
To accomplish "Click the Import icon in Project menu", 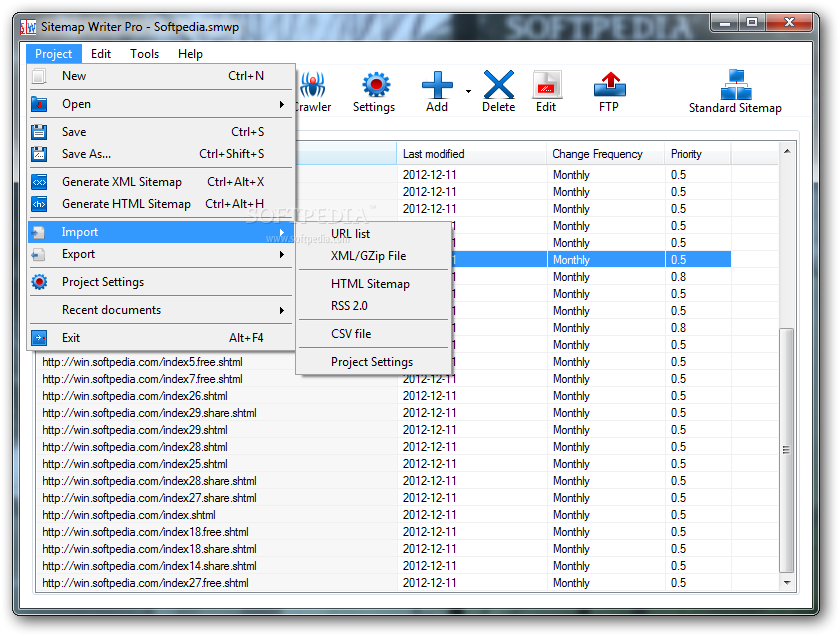I will click(x=39, y=232).
